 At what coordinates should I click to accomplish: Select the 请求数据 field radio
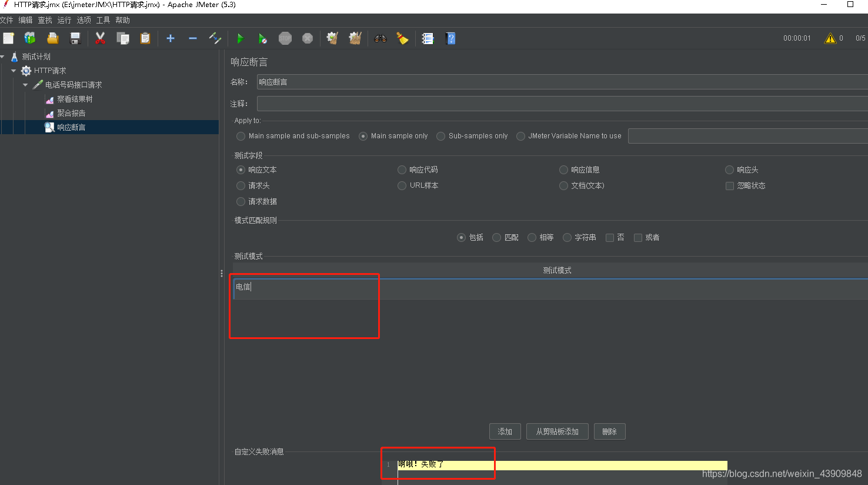pyautogui.click(x=241, y=201)
